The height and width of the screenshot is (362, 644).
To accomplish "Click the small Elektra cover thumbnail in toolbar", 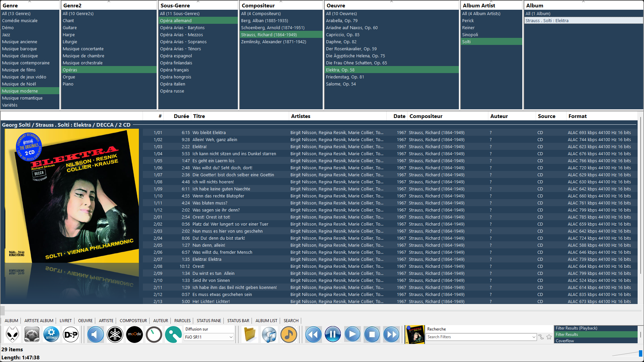I will coord(415,335).
